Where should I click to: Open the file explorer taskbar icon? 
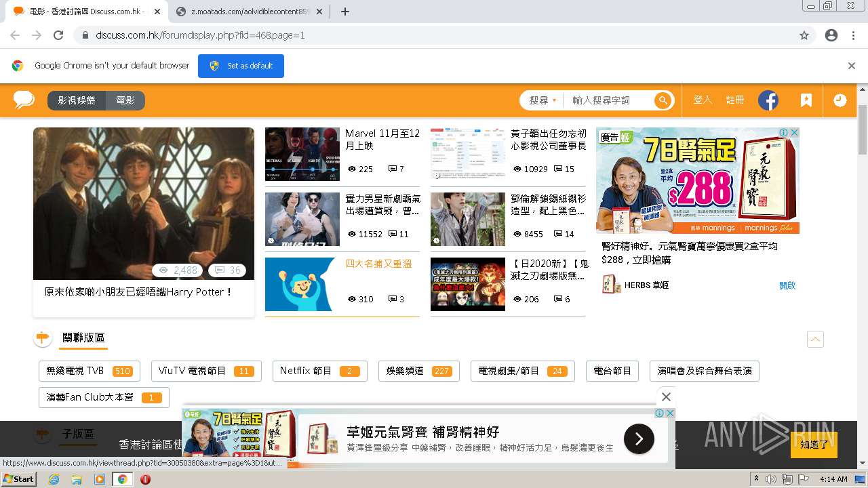coord(77,479)
